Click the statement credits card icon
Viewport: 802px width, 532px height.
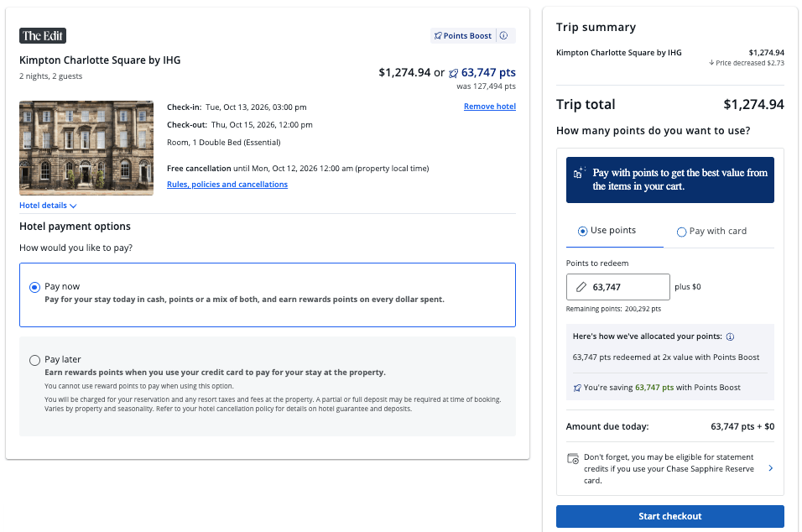[x=573, y=458]
